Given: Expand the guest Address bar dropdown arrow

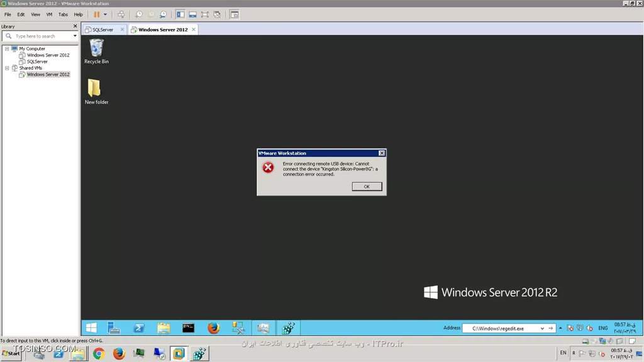Looking at the screenshot, I should (542, 328).
